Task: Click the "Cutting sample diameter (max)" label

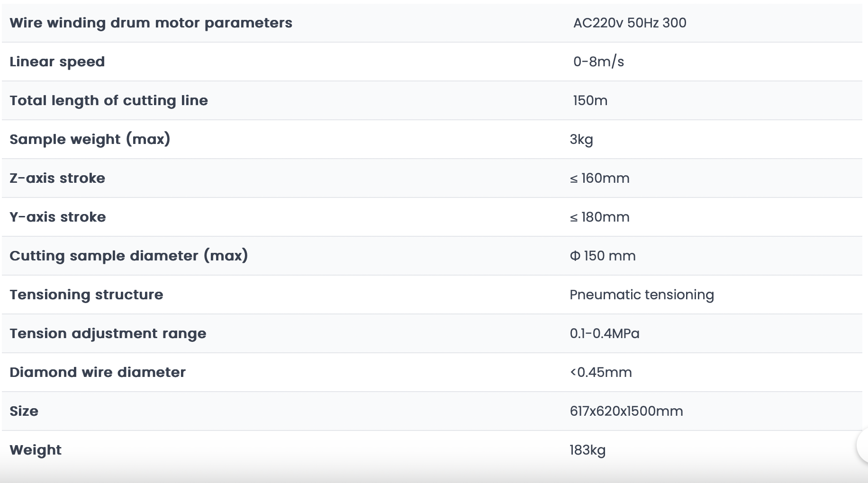Action: point(128,256)
